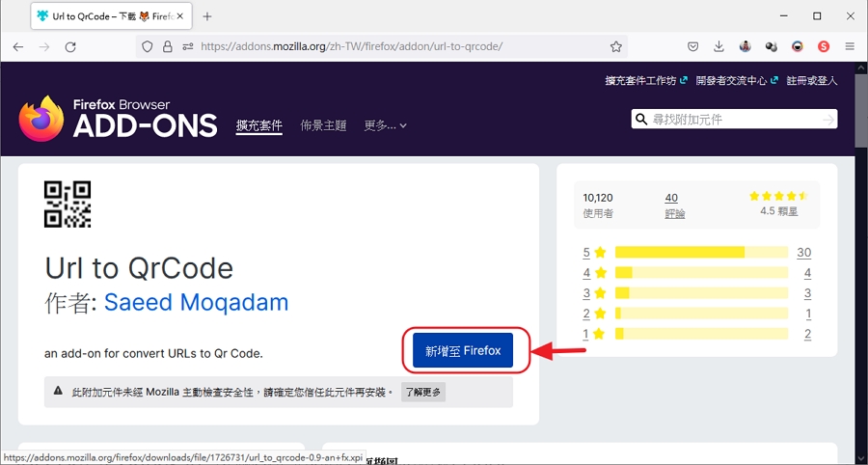Select the 佈景主題 navigation tab
This screenshot has width=868, height=465.
point(323,125)
